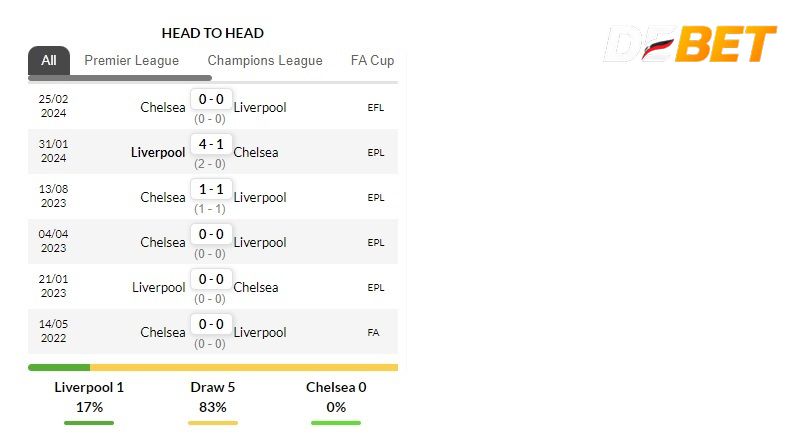The image size is (800, 438).
Task: Switch to FA Cup tab
Action: click(x=372, y=60)
